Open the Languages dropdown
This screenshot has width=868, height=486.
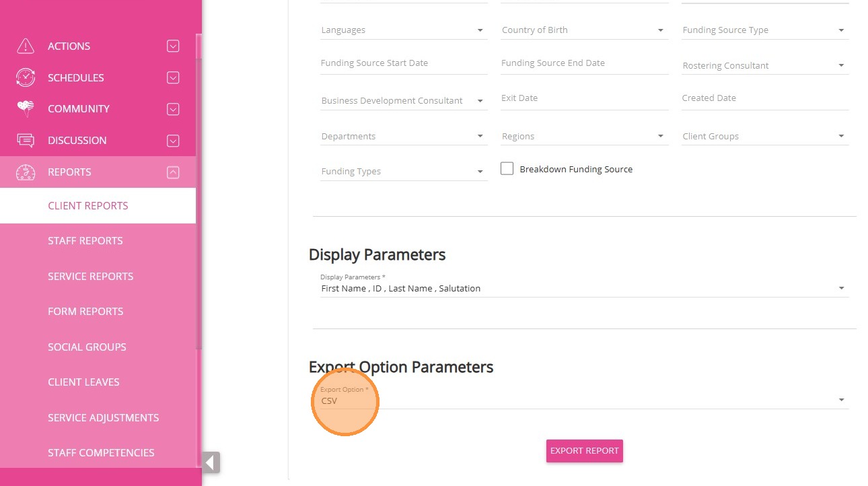coord(404,30)
